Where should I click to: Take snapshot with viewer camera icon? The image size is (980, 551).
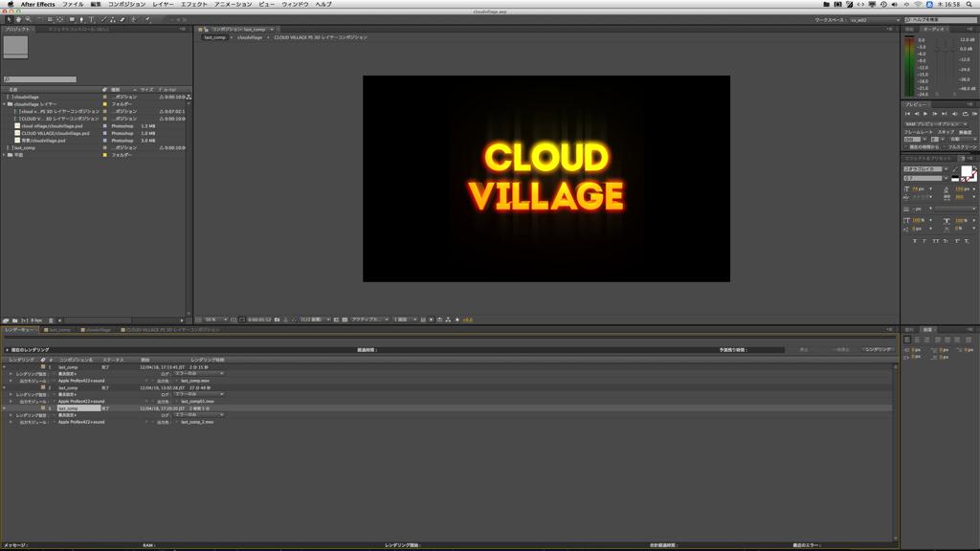coord(277,320)
